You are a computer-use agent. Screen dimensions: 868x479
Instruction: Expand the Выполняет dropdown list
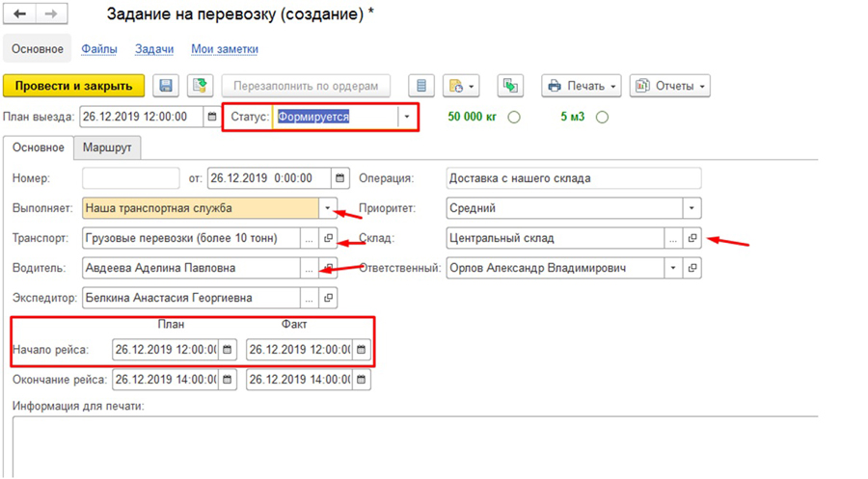tap(328, 208)
